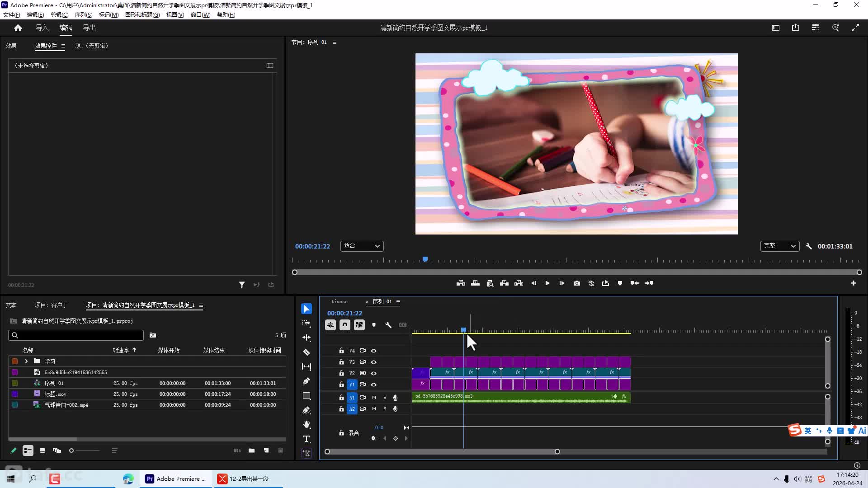Open the button editor plus icon

[x=854, y=283]
